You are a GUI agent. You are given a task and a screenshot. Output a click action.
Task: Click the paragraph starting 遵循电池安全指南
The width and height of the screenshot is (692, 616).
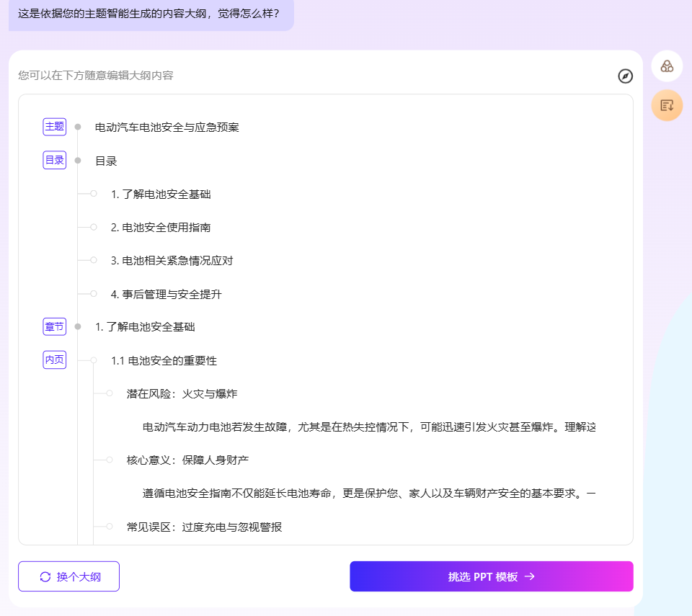point(369,494)
